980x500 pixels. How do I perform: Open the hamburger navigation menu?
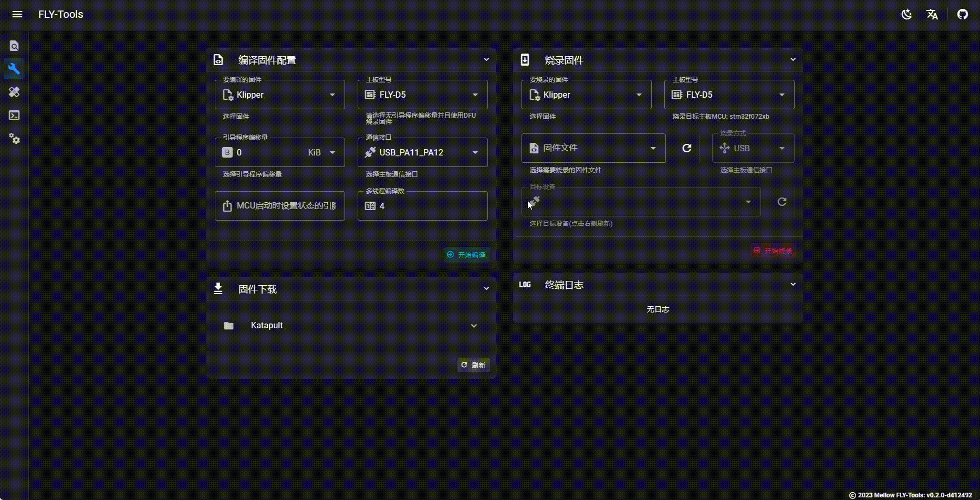point(17,14)
